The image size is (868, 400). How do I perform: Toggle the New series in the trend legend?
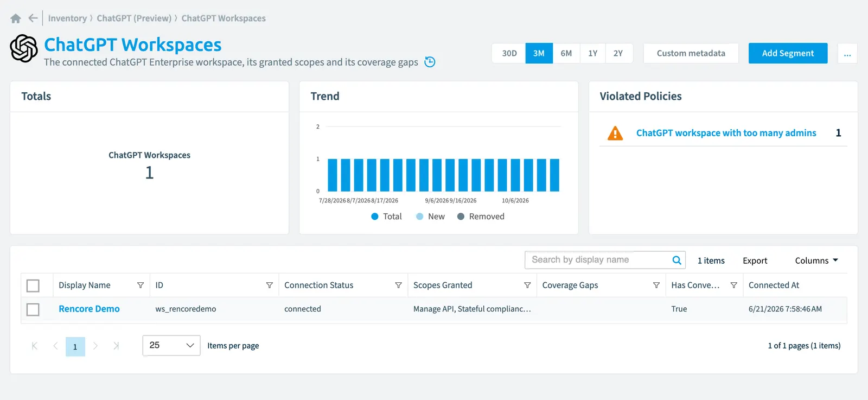tap(430, 217)
